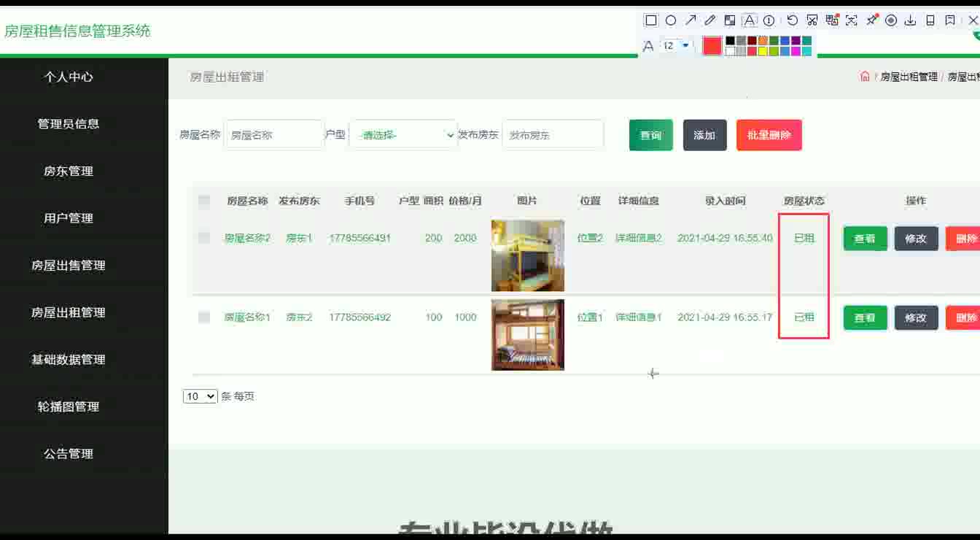Click the 房屋出租管理 breadcrumb link
This screenshot has height=540, width=980.
click(x=909, y=77)
